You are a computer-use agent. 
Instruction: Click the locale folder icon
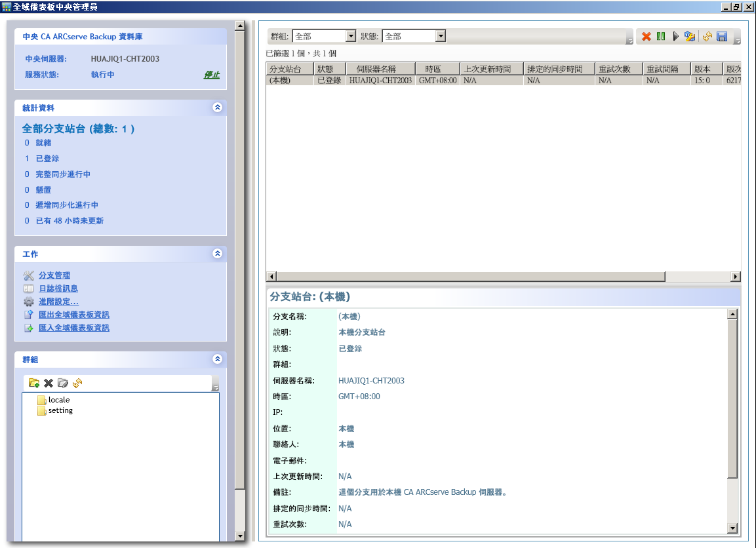pyautogui.click(x=42, y=400)
